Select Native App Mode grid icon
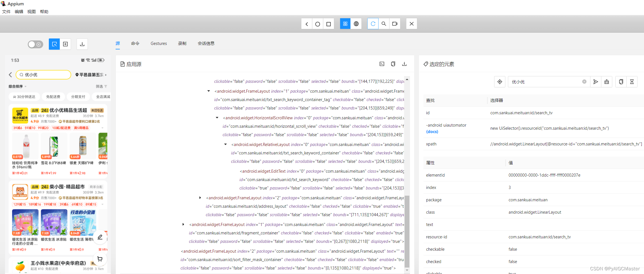 (x=345, y=24)
